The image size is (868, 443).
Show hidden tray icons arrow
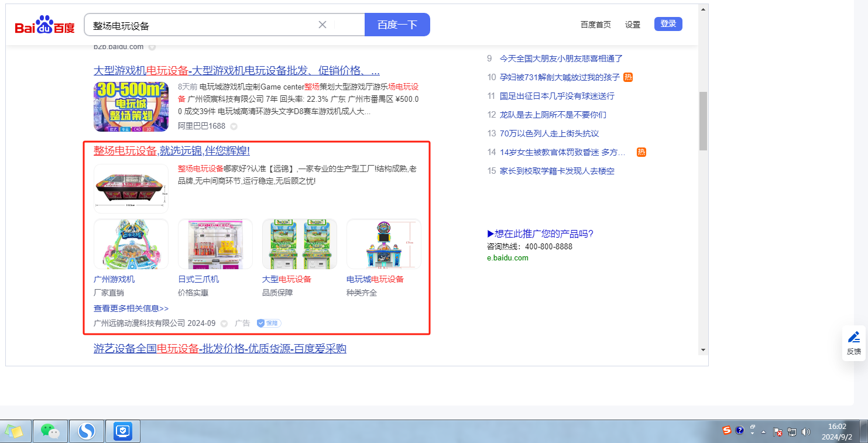point(764,432)
